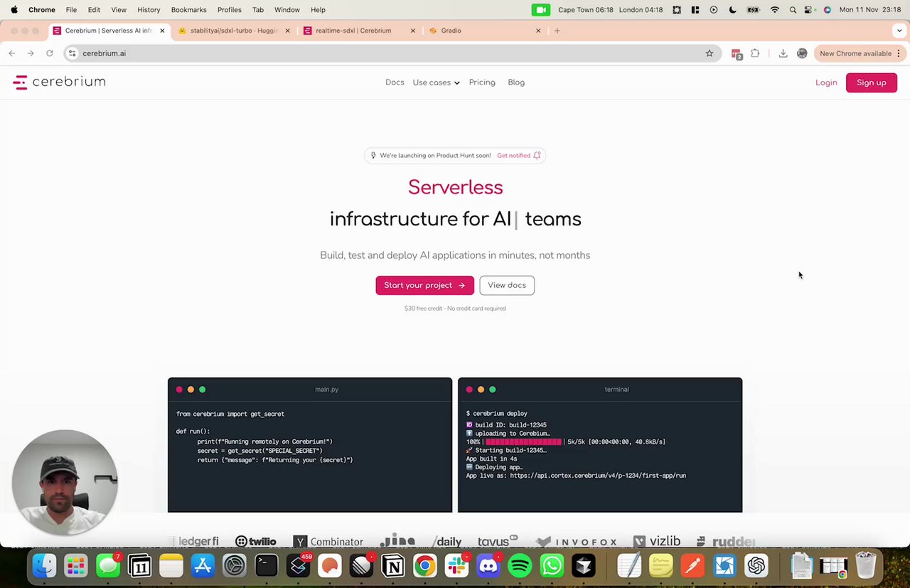Open Wi-Fi status in the menu bar

(774, 10)
